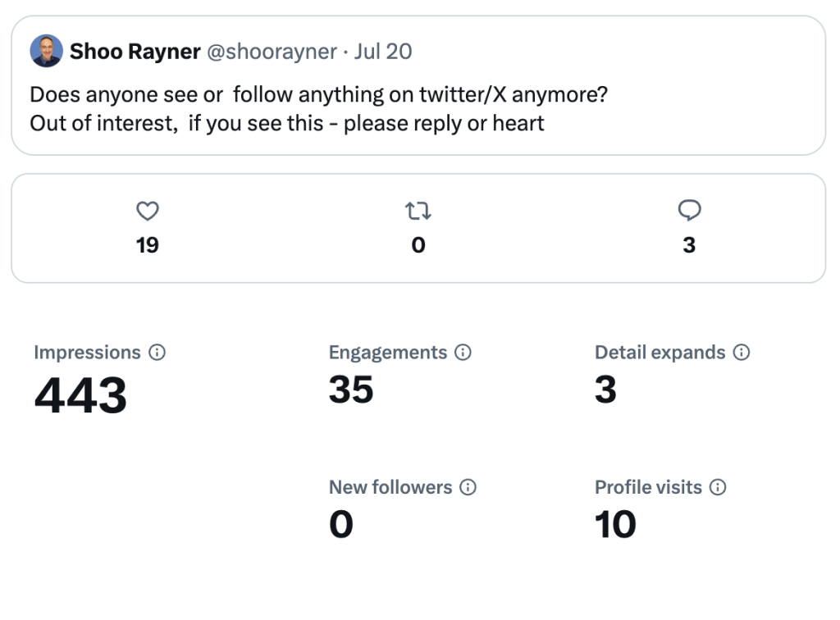Click Shoo Rayner's profile avatar

coord(47,51)
